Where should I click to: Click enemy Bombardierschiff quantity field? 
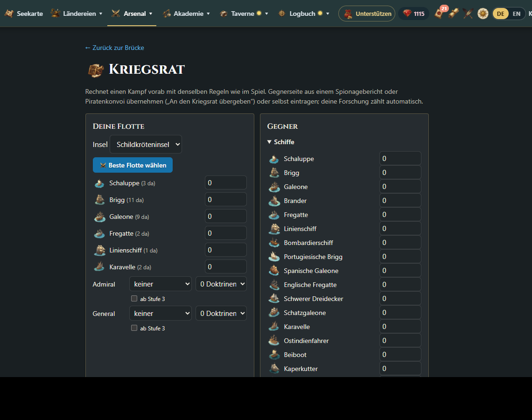(x=400, y=243)
